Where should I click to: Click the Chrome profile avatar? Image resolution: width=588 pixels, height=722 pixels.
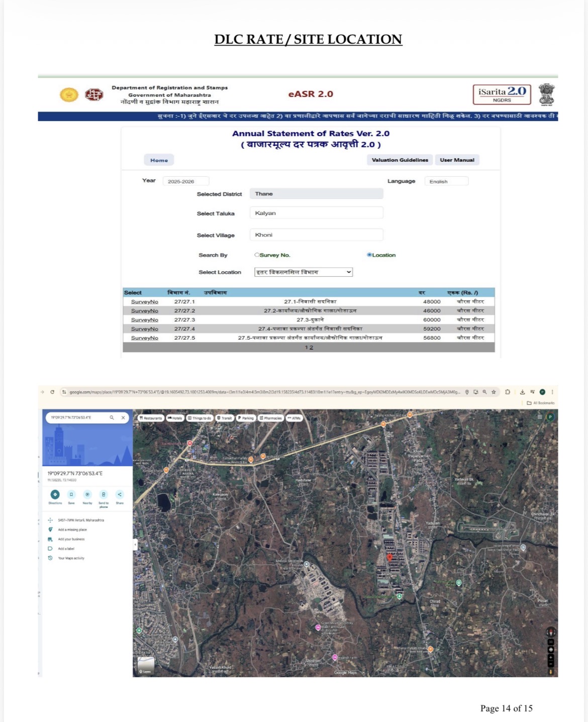543,391
